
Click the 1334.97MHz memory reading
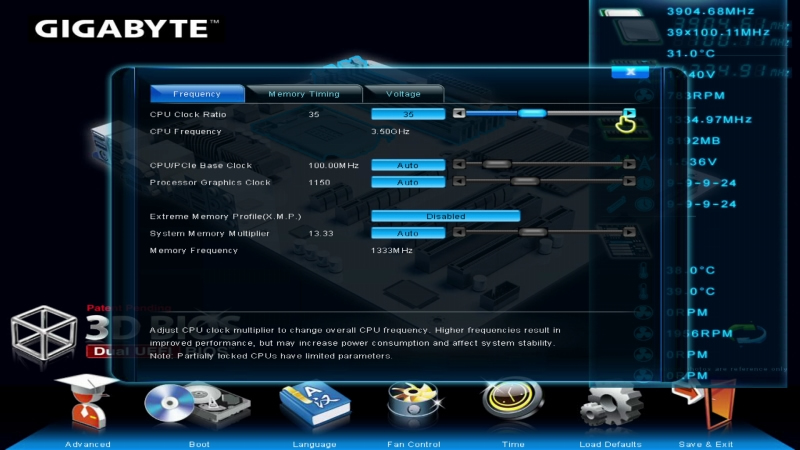(709, 119)
